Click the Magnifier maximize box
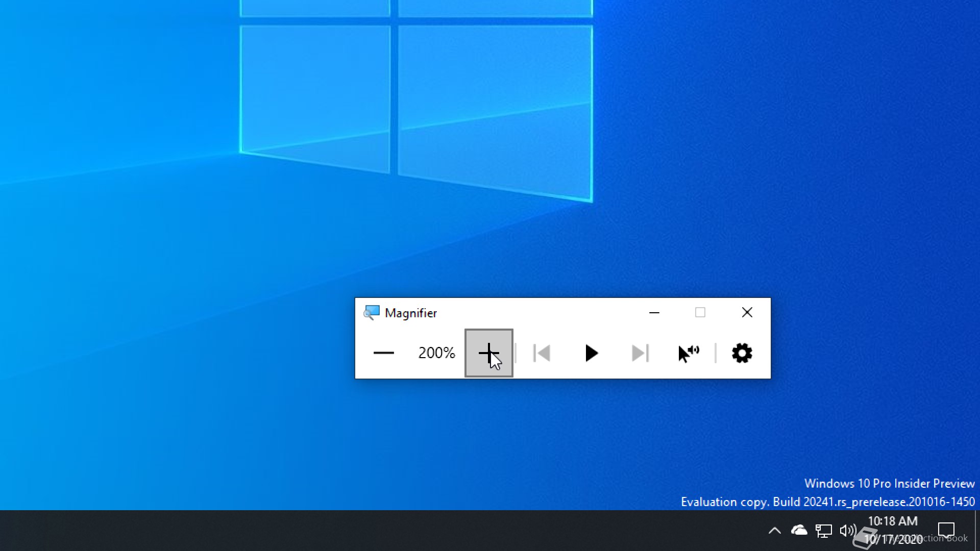The image size is (980, 551). tap(700, 313)
